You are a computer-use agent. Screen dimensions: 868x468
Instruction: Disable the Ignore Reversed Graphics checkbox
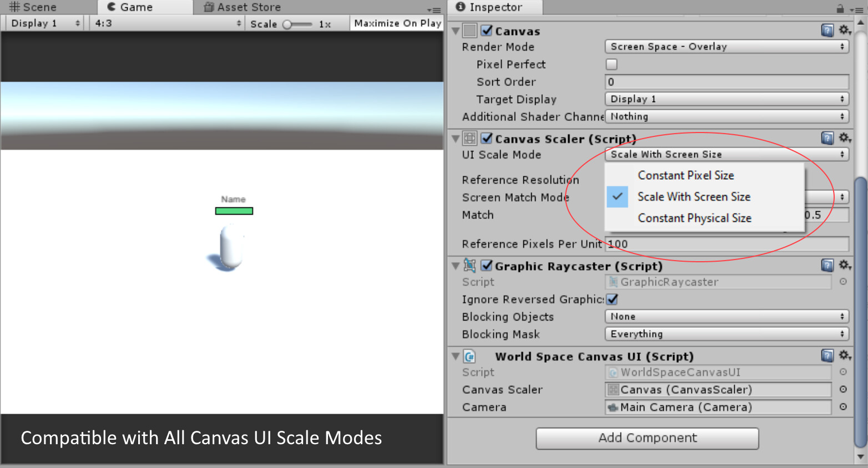coord(612,299)
